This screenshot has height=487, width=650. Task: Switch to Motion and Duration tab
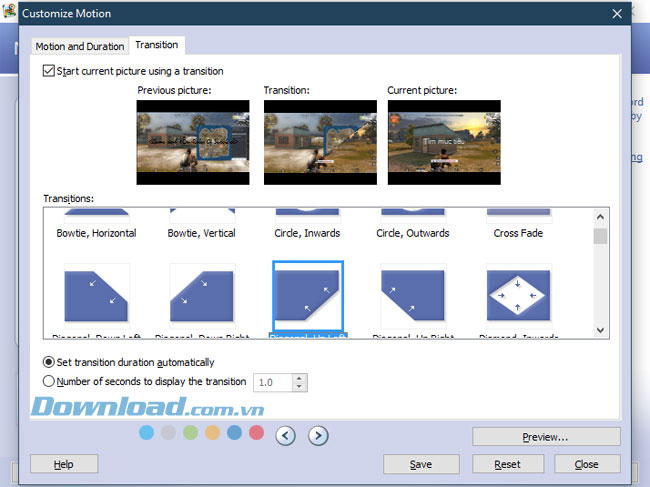pyautogui.click(x=80, y=46)
